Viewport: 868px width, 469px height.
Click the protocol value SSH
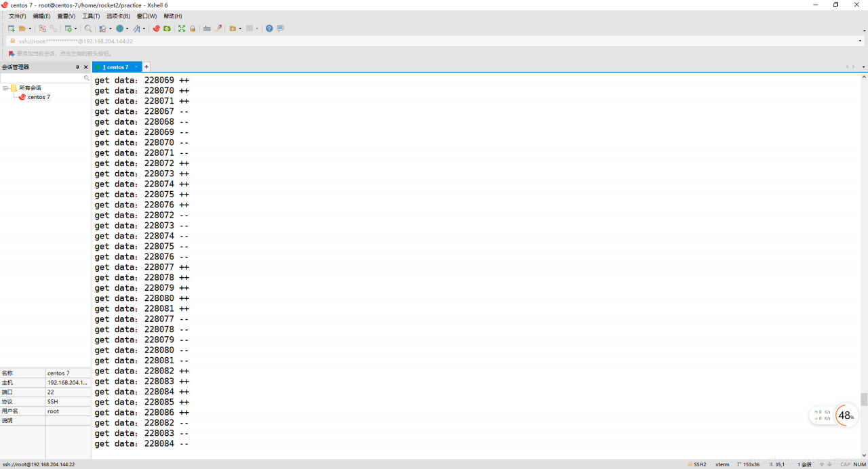tap(68, 401)
